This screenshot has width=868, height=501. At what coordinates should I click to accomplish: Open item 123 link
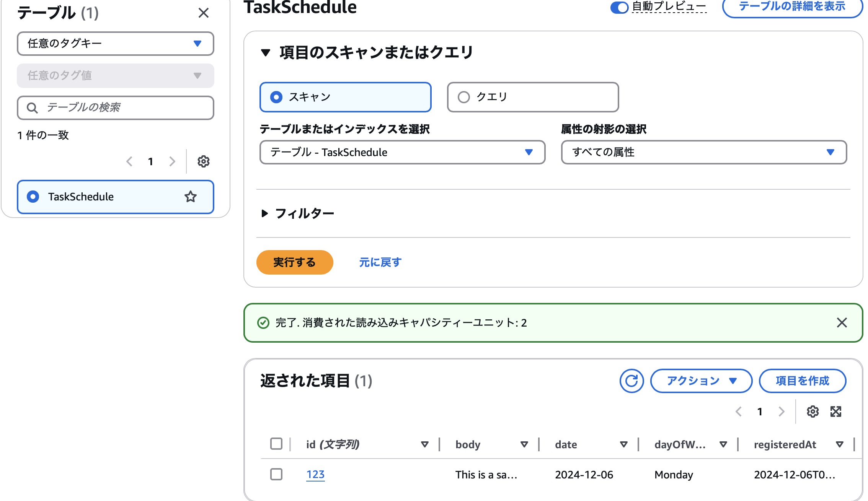click(315, 474)
